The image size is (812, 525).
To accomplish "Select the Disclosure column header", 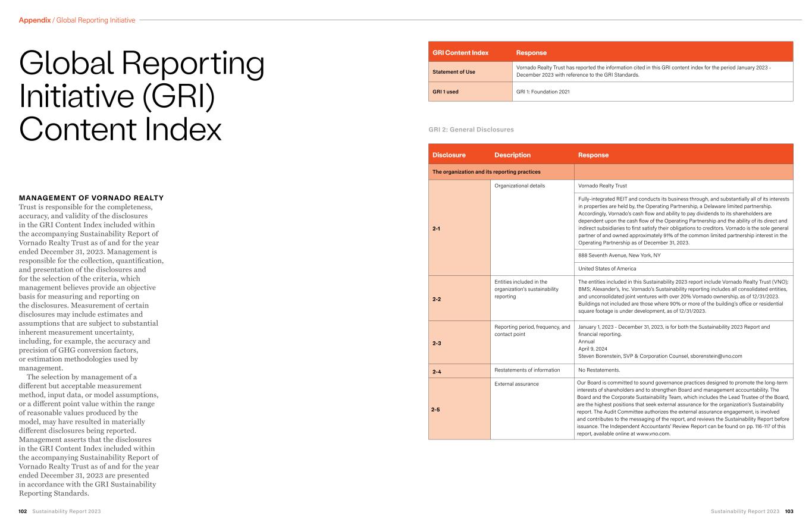I will click(x=449, y=155).
